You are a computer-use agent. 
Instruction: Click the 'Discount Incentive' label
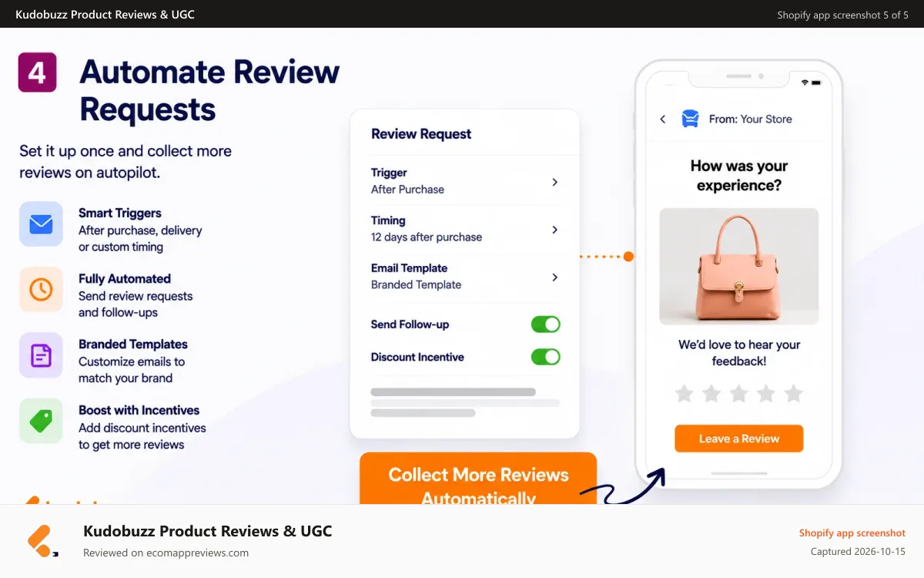click(x=417, y=357)
